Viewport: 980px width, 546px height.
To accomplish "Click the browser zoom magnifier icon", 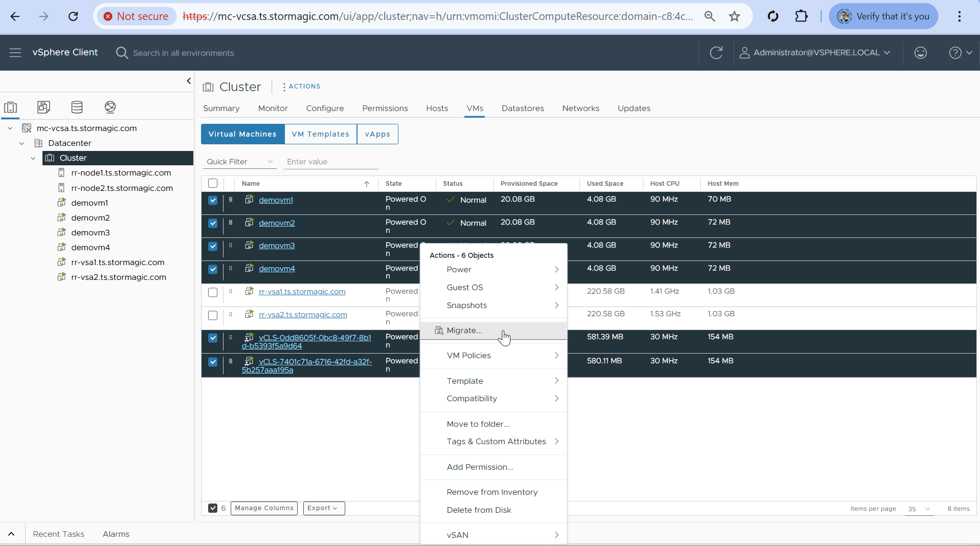I will (709, 16).
